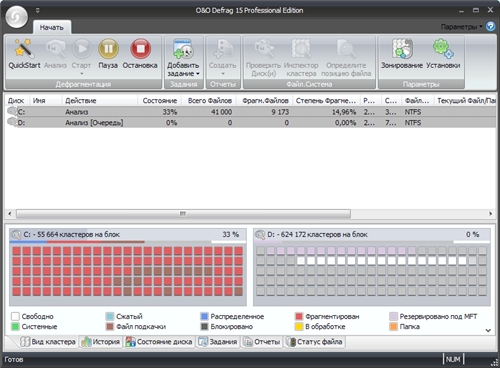The height and width of the screenshot is (368, 500).
Task: Expand the legend with the chevron arrow
Action: [488, 330]
